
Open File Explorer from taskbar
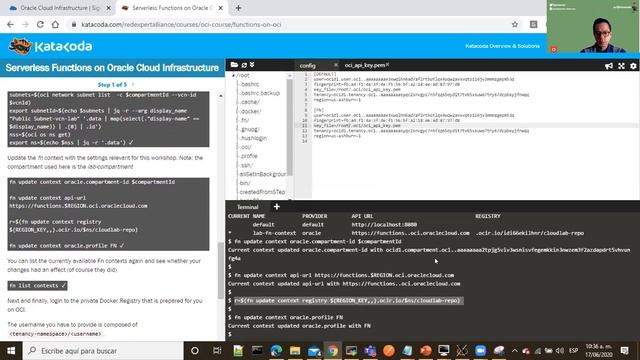point(295,351)
